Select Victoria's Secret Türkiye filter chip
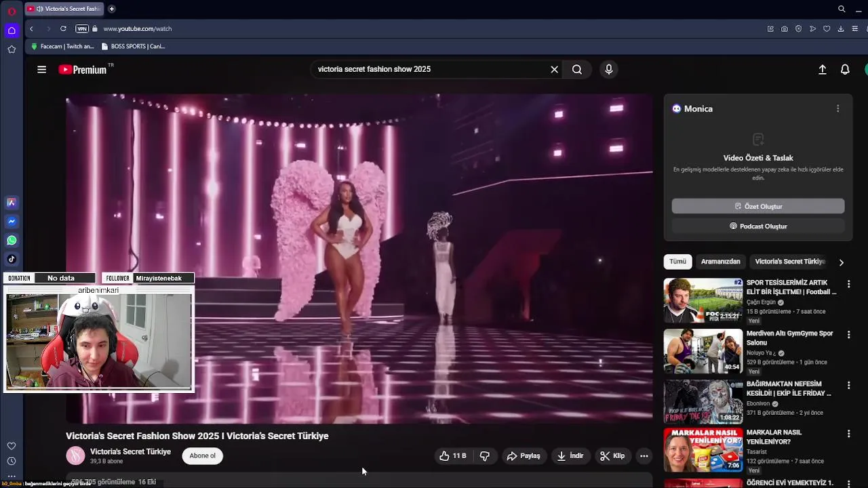Screen dimensions: 868x488 click(790, 262)
